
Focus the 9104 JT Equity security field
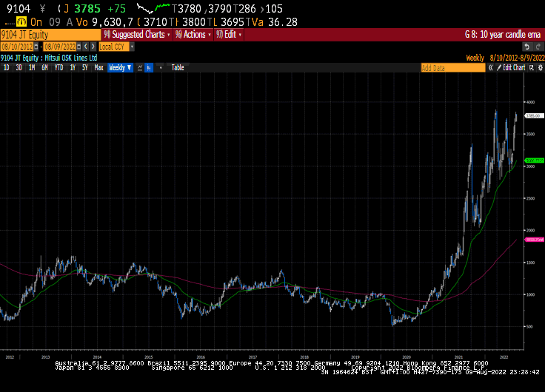50,35
